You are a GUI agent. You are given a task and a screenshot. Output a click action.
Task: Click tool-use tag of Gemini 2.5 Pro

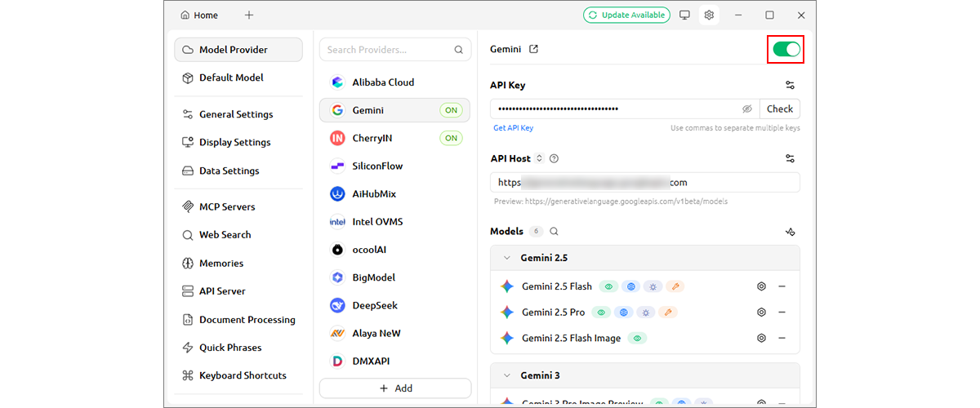point(668,313)
